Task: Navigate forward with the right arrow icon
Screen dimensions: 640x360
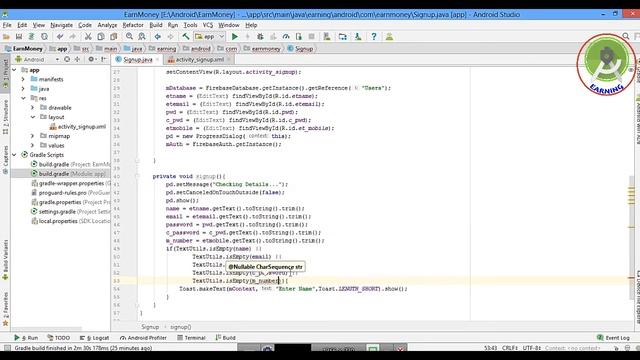Action: tap(170, 37)
